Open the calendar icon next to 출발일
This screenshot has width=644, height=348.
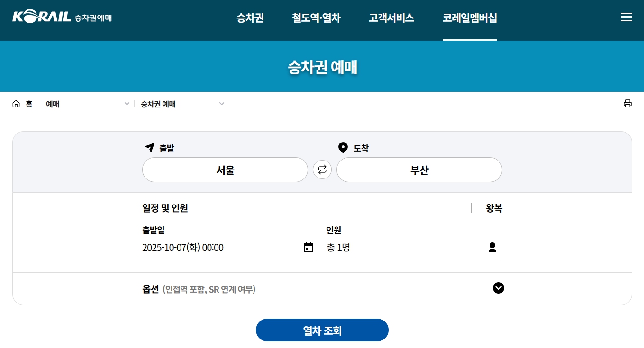(308, 247)
